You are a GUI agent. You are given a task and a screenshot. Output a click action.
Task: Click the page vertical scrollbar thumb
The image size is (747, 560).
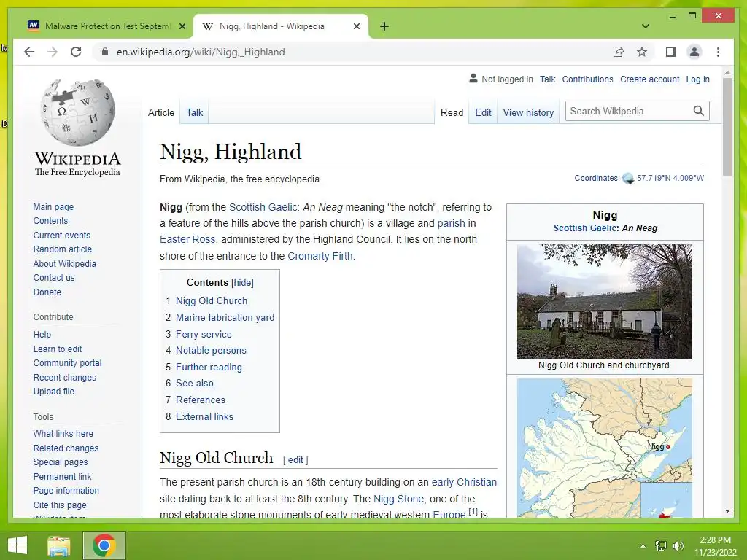(727, 127)
